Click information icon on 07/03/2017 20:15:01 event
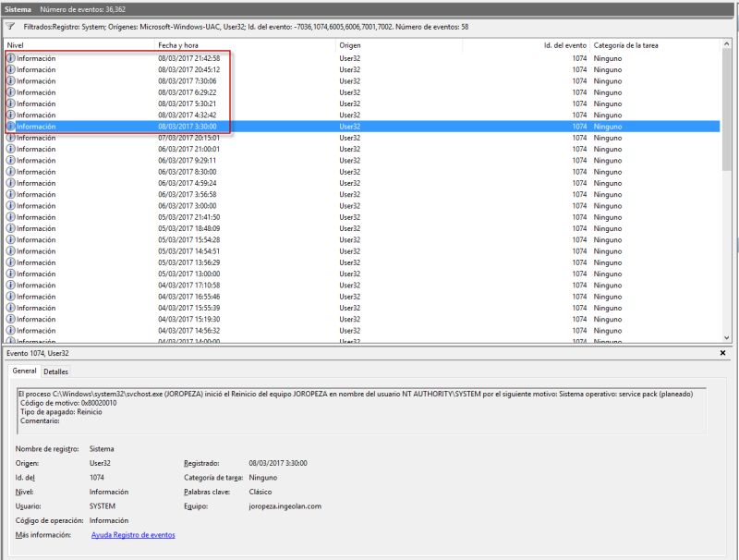The image size is (739, 560). pyautogui.click(x=11, y=138)
